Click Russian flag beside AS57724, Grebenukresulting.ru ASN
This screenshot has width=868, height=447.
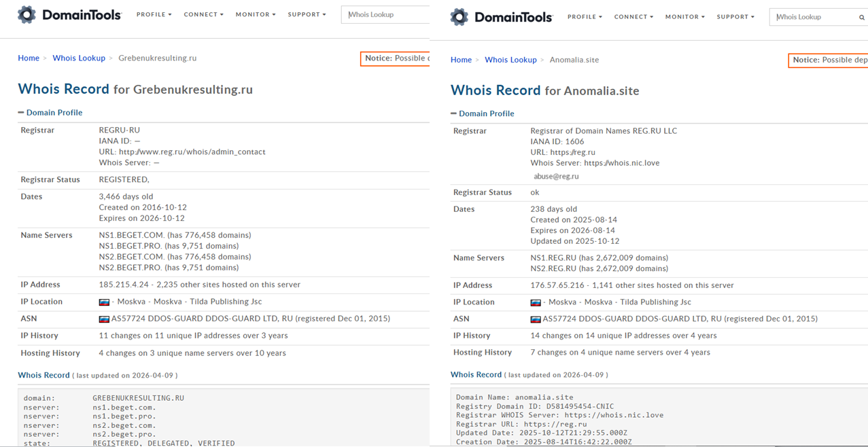(x=104, y=319)
